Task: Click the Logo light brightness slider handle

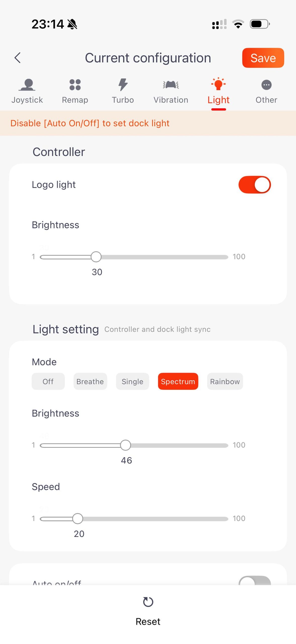Action: click(96, 257)
